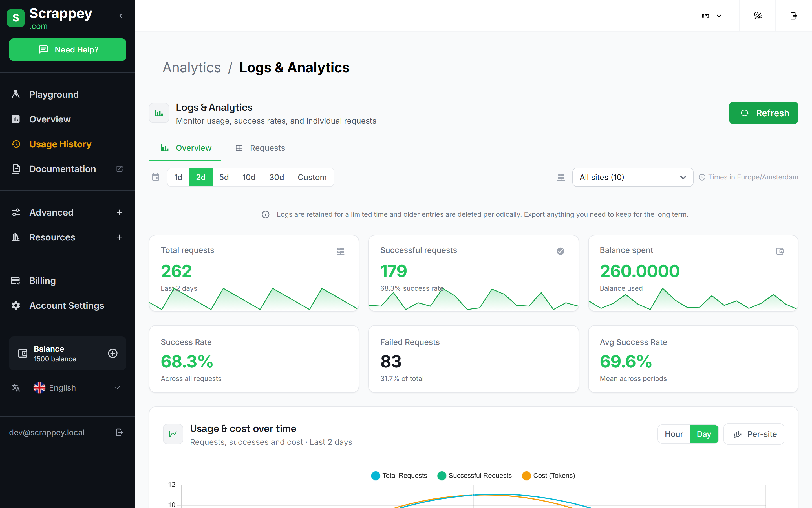This screenshot has width=812, height=508.
Task: Click the Scrappey logo icon
Action: (x=16, y=18)
